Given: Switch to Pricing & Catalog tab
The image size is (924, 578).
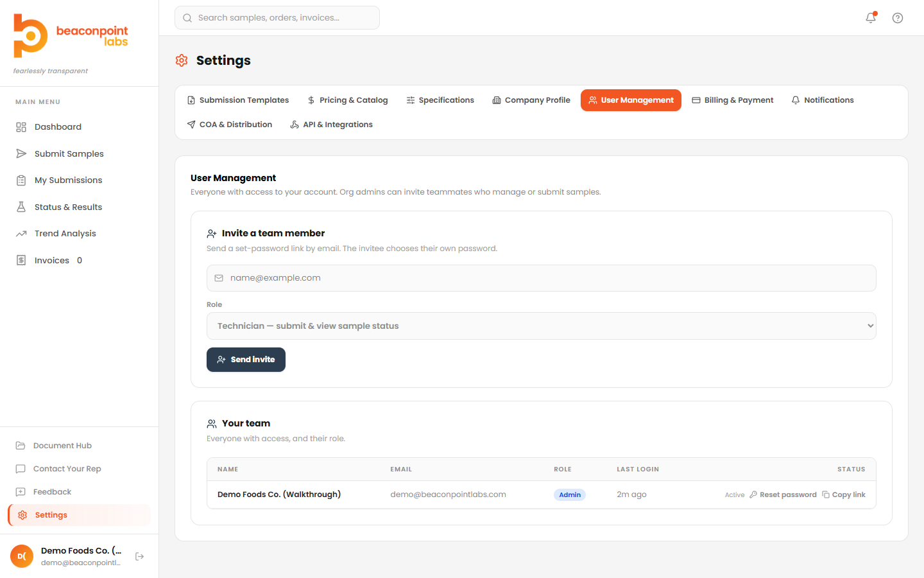Looking at the screenshot, I should (347, 100).
